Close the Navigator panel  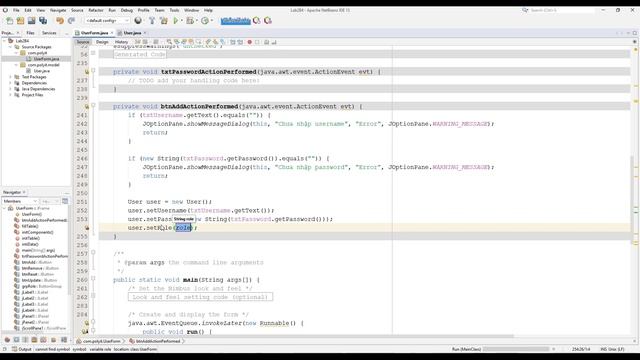[x=24, y=192]
